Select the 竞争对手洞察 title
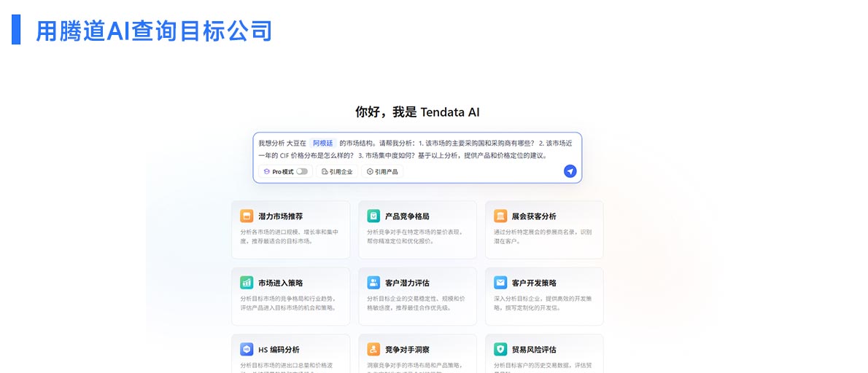 [408, 350]
